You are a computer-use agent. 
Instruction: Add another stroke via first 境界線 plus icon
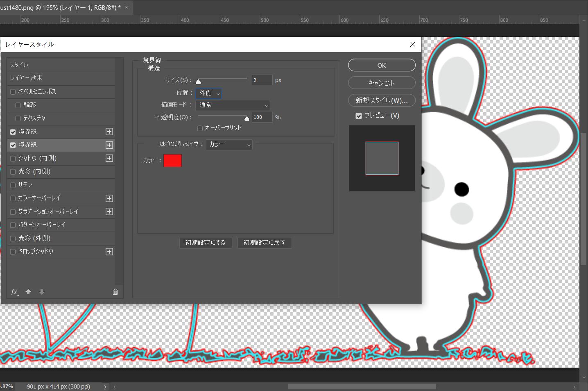point(109,132)
